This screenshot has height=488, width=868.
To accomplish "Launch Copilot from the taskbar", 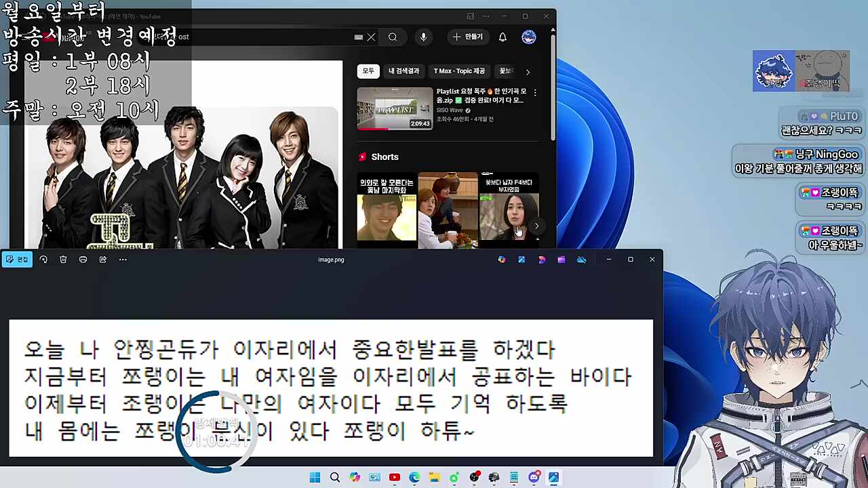I will pyautogui.click(x=355, y=478).
